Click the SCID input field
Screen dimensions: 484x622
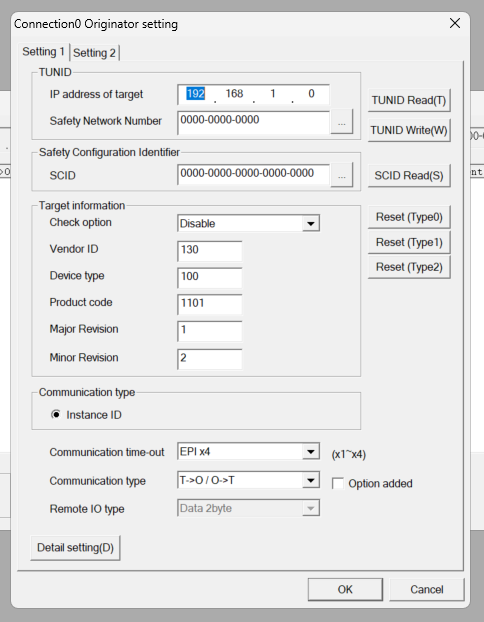(x=254, y=175)
